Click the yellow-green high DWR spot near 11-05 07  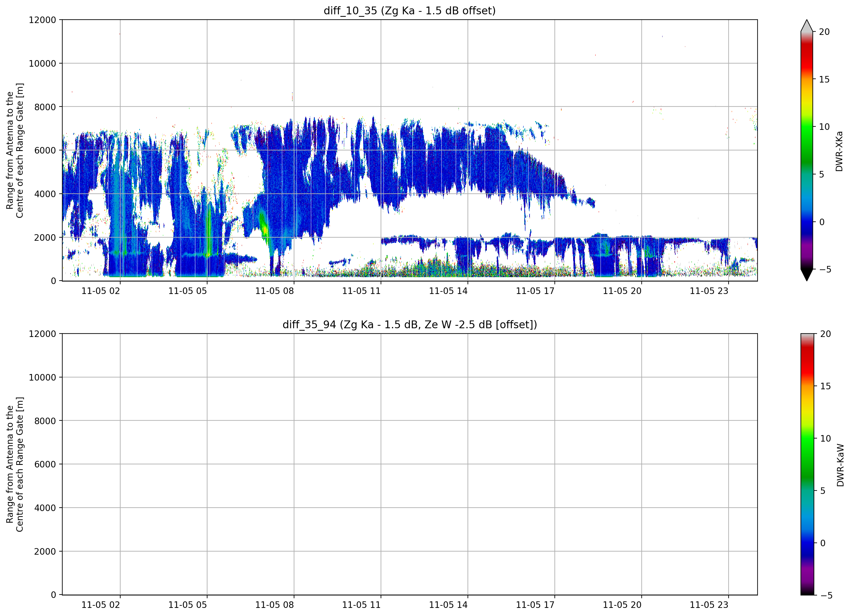coord(264,228)
